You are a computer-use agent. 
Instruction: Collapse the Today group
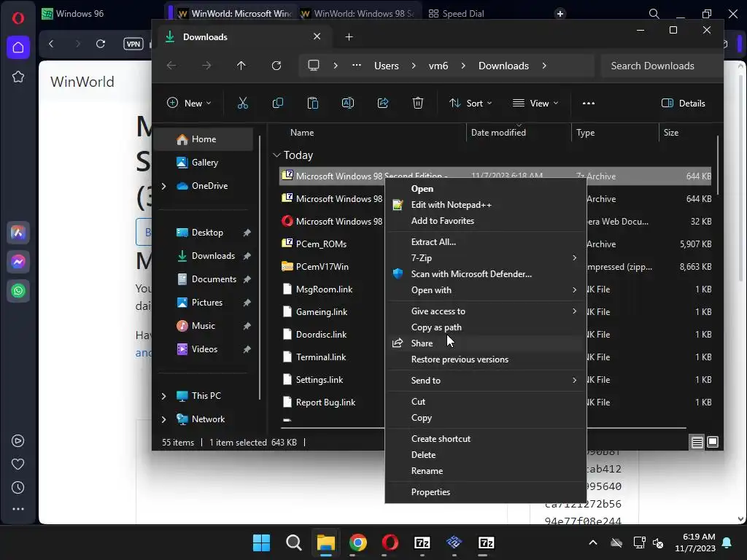pyautogui.click(x=276, y=155)
